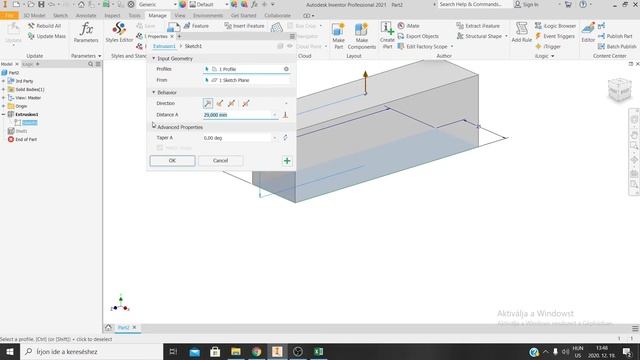Click Extrusion1 breadcrumb link
This screenshot has width=640, height=360.
point(164,46)
